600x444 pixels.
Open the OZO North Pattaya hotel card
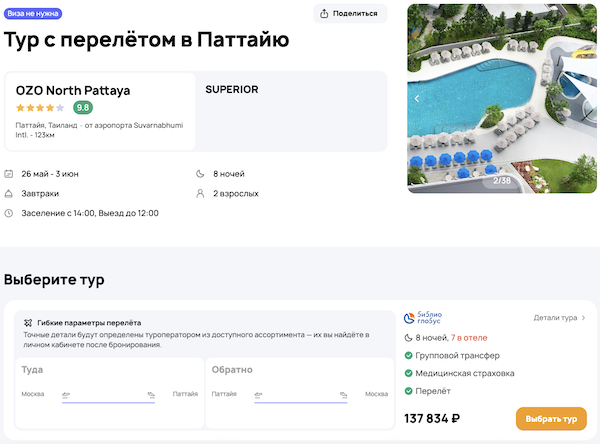point(98,111)
